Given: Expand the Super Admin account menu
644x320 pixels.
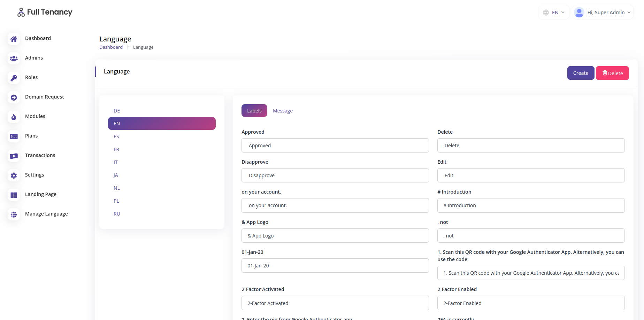Looking at the screenshot, I should [603, 12].
